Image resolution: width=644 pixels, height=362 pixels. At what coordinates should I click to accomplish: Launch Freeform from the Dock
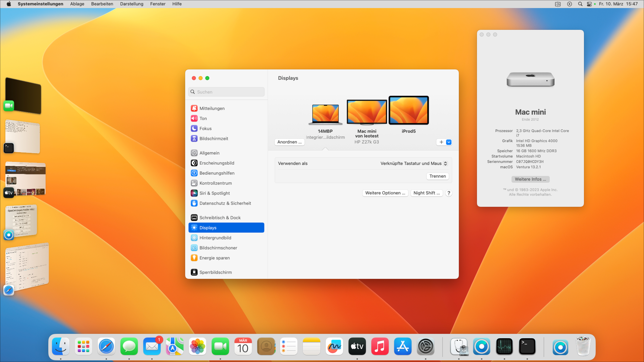click(x=334, y=347)
